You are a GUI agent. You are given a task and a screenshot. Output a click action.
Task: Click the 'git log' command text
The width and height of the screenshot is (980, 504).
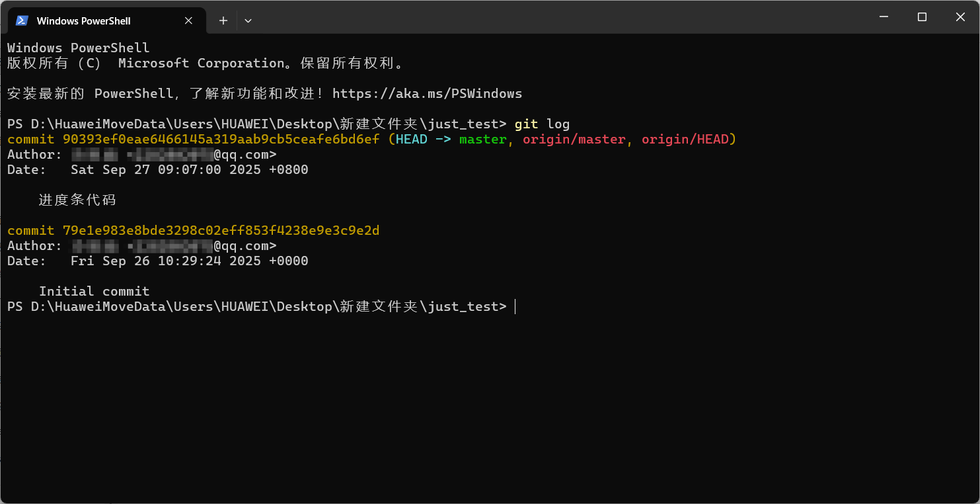click(542, 124)
